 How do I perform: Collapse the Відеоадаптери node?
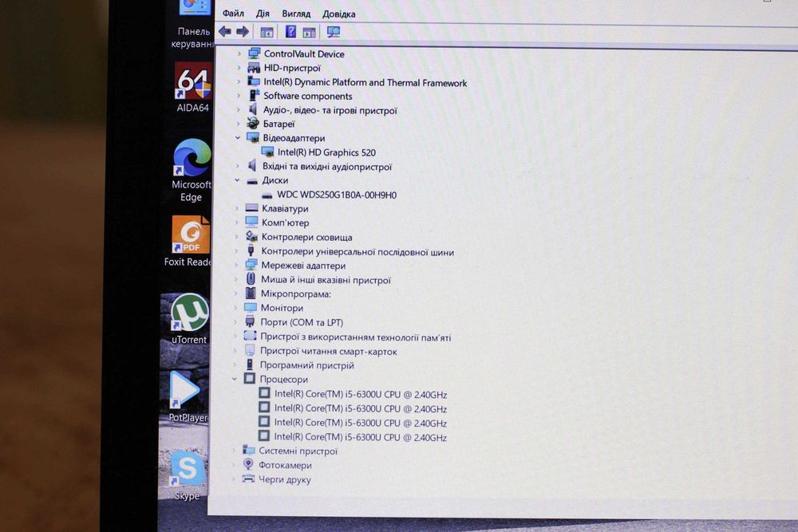pos(238,138)
